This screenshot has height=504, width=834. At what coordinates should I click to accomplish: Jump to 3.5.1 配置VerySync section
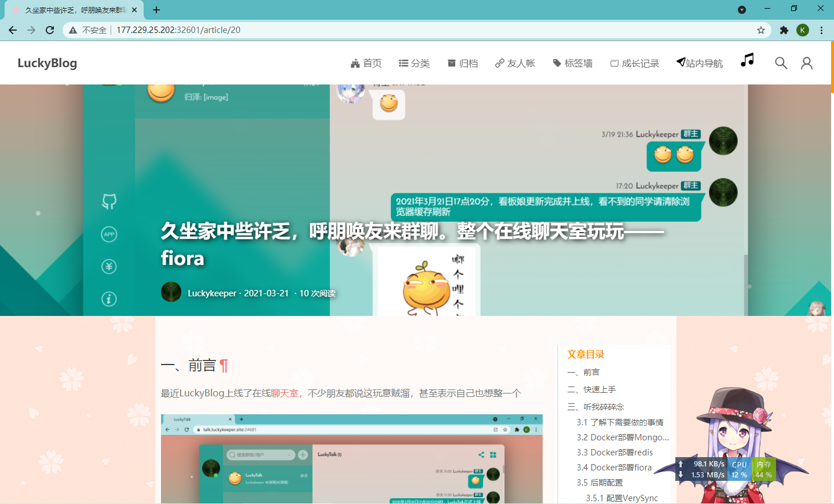[x=622, y=498]
